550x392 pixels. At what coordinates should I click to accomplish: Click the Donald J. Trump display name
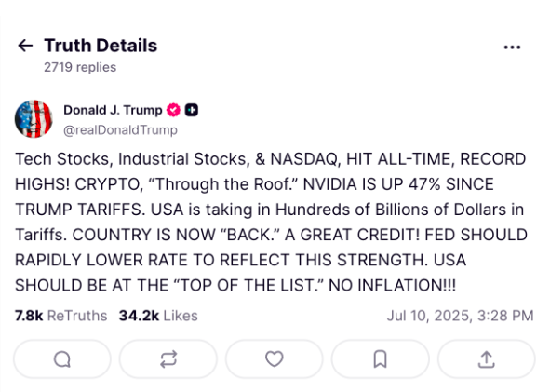click(x=113, y=110)
